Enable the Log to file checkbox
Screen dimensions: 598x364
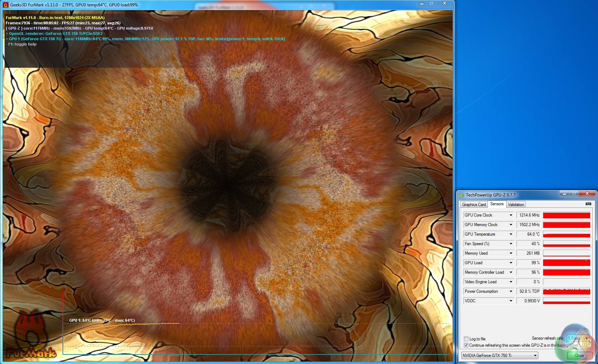point(466,339)
